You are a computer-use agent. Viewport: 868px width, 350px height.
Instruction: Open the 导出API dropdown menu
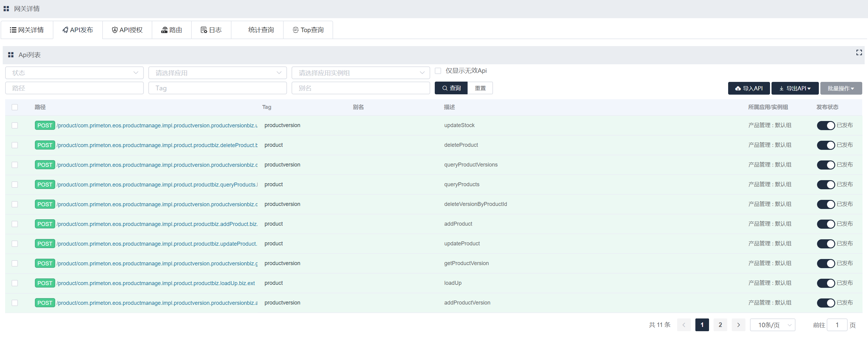[x=795, y=88]
